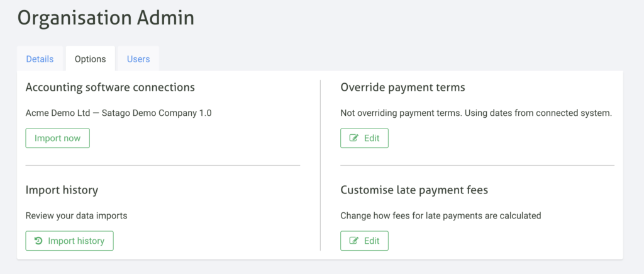Switch to the Details tab

pos(40,59)
